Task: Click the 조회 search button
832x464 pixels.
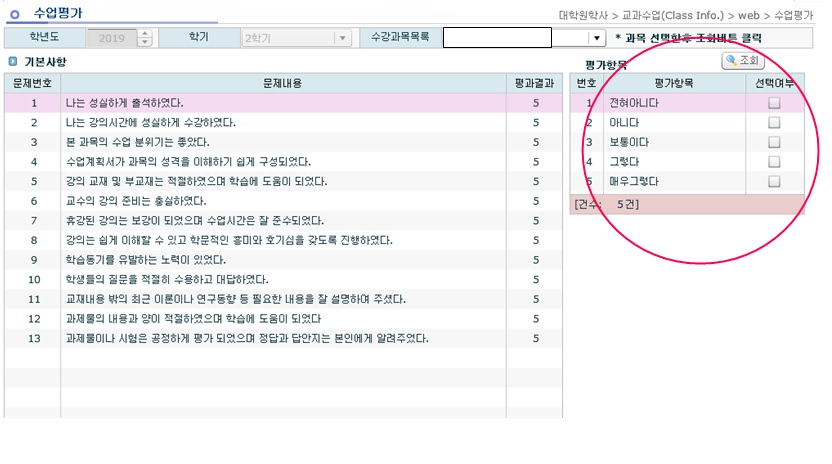Action: pyautogui.click(x=743, y=61)
